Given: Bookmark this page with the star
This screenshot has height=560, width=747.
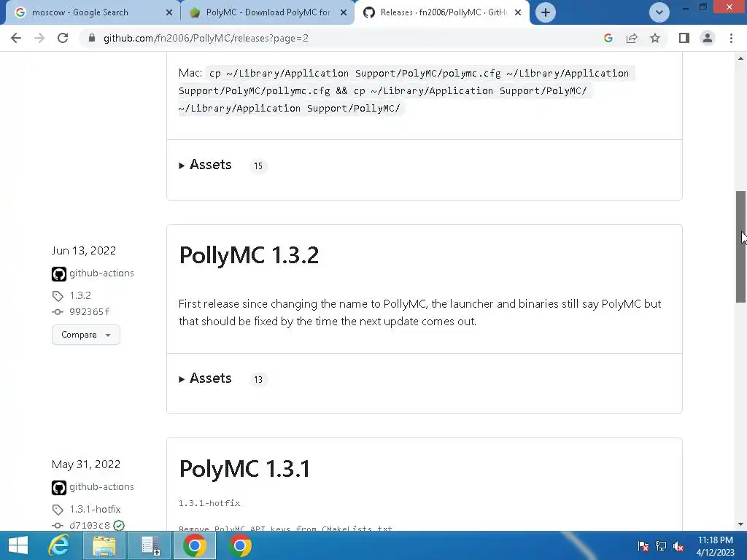Looking at the screenshot, I should click(x=655, y=38).
